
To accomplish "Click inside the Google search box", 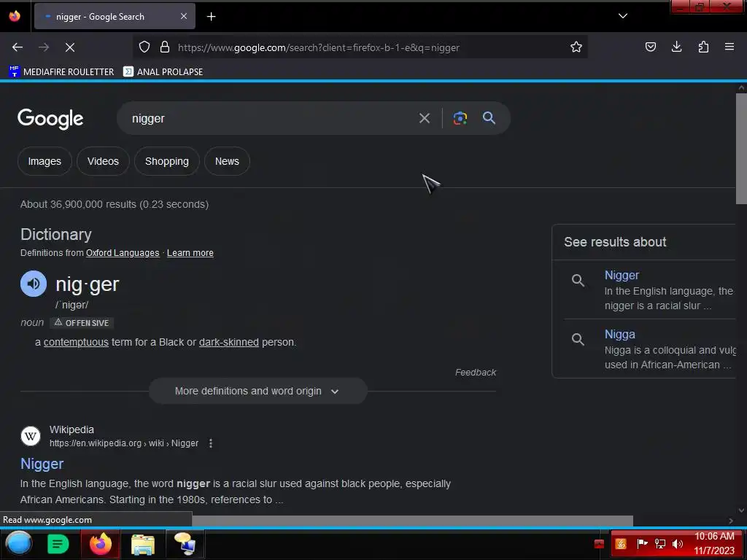I will point(271,118).
